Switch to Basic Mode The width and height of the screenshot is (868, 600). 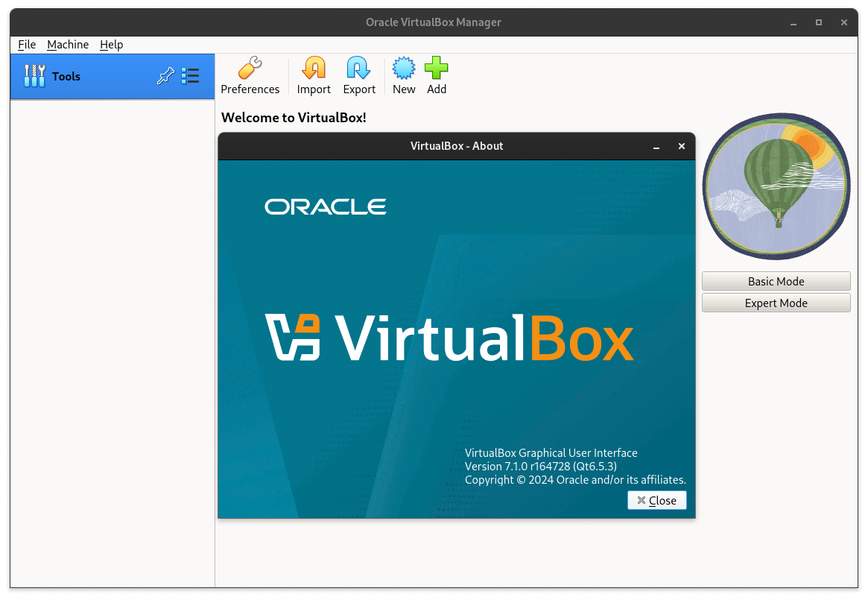pyautogui.click(x=776, y=281)
